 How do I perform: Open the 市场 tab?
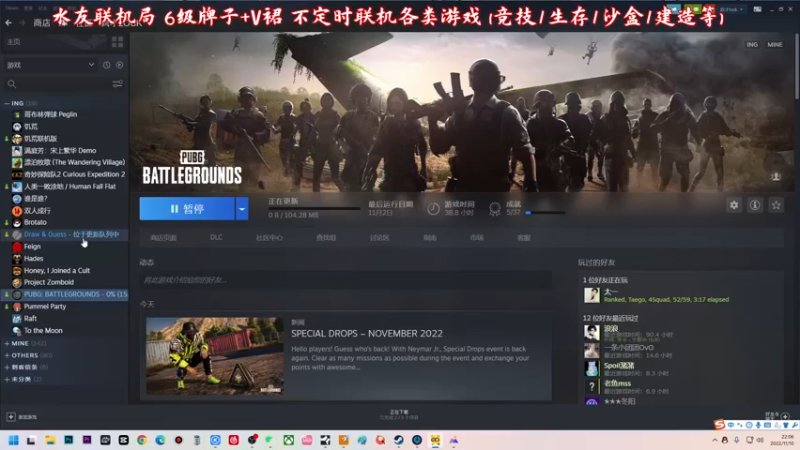pyautogui.click(x=477, y=237)
